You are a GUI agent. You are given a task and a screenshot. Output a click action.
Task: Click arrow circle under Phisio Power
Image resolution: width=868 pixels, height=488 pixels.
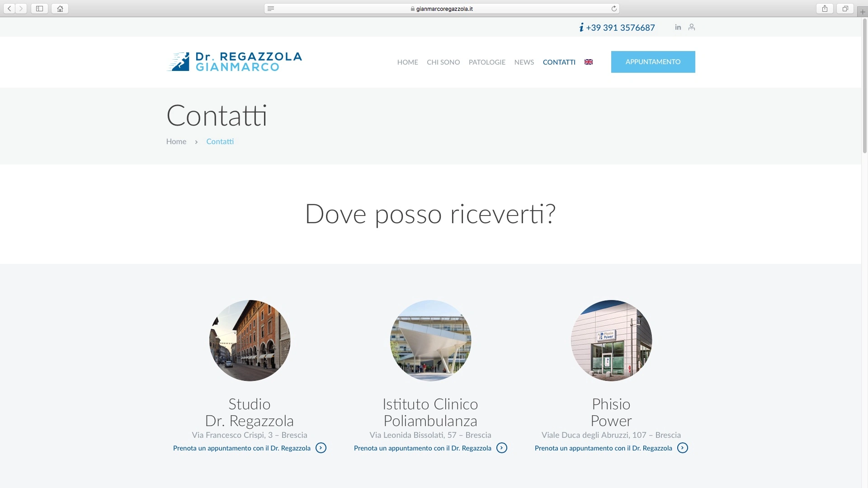[683, 448]
